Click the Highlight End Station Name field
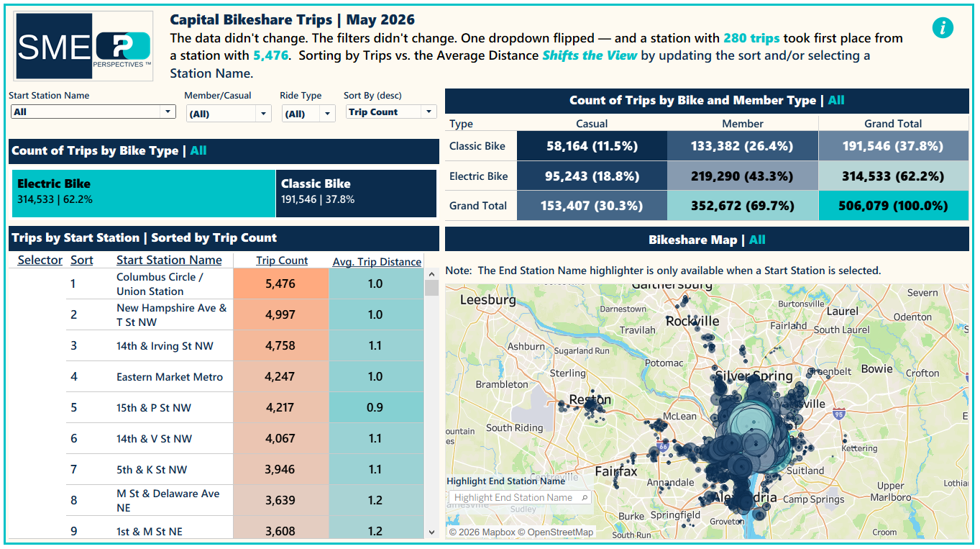 (520, 497)
